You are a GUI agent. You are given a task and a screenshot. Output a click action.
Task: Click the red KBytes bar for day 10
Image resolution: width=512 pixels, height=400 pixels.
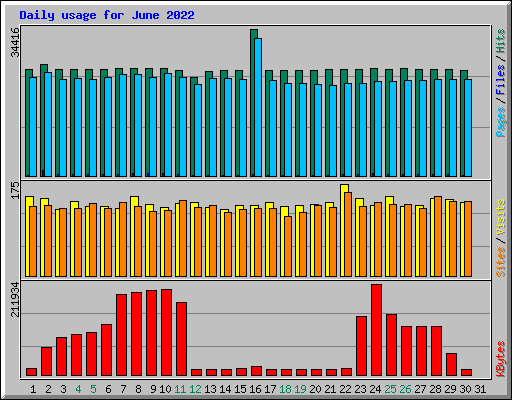click(166, 333)
